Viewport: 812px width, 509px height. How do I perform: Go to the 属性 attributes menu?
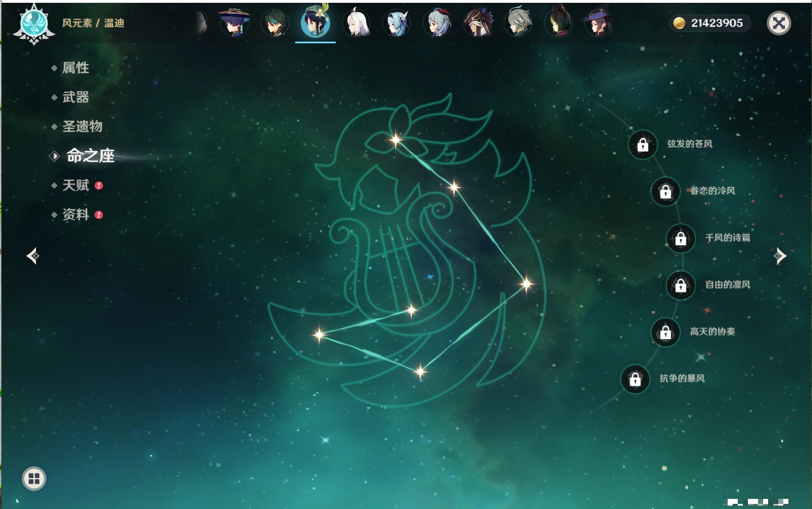pyautogui.click(x=75, y=68)
